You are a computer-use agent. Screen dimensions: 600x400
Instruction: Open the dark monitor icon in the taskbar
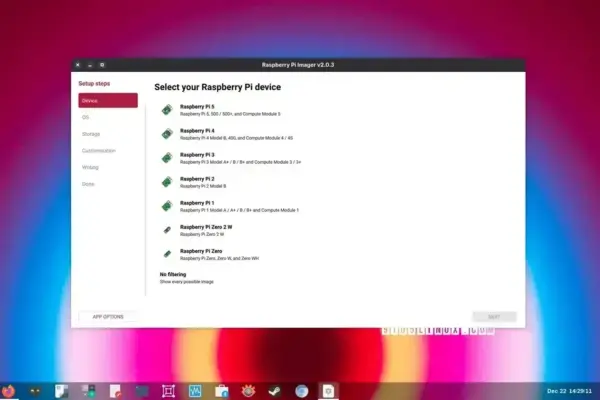tap(142, 391)
